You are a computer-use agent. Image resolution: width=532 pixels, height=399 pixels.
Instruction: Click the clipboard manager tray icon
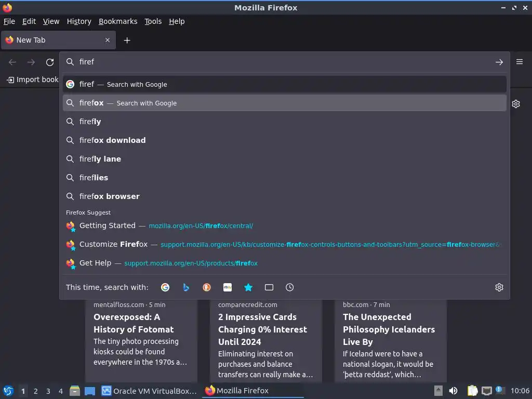(x=472, y=391)
